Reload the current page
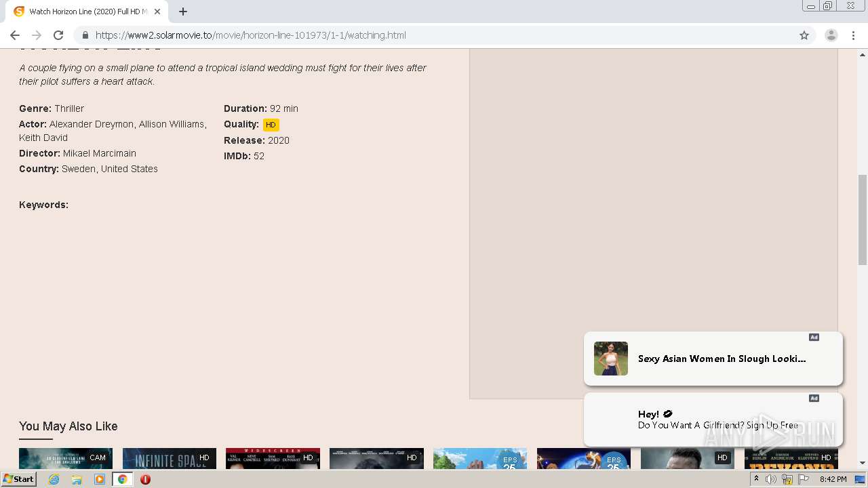 tap(58, 35)
